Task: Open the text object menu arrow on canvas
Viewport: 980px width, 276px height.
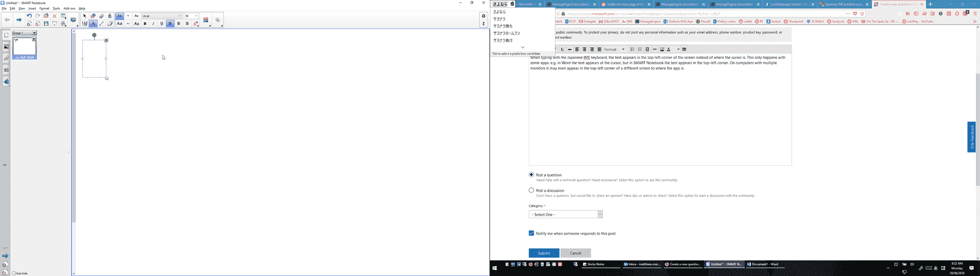Action: tap(106, 40)
